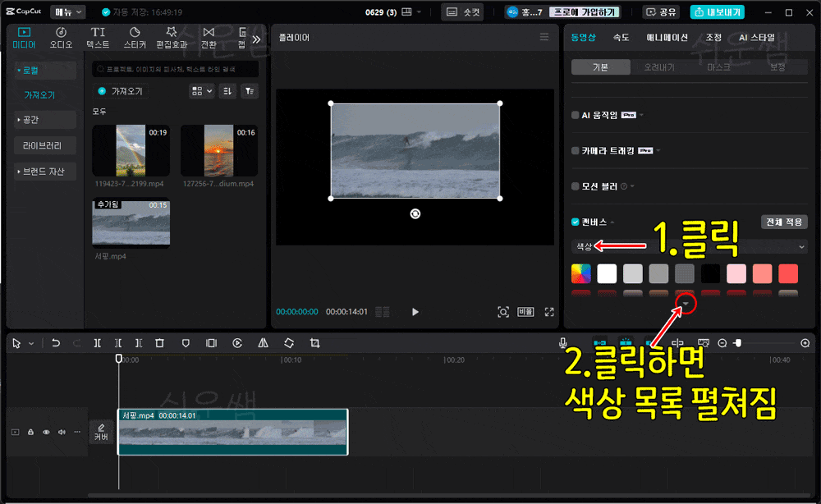The height and width of the screenshot is (504, 821).
Task: Click the 내보내기 export button
Action: click(717, 12)
